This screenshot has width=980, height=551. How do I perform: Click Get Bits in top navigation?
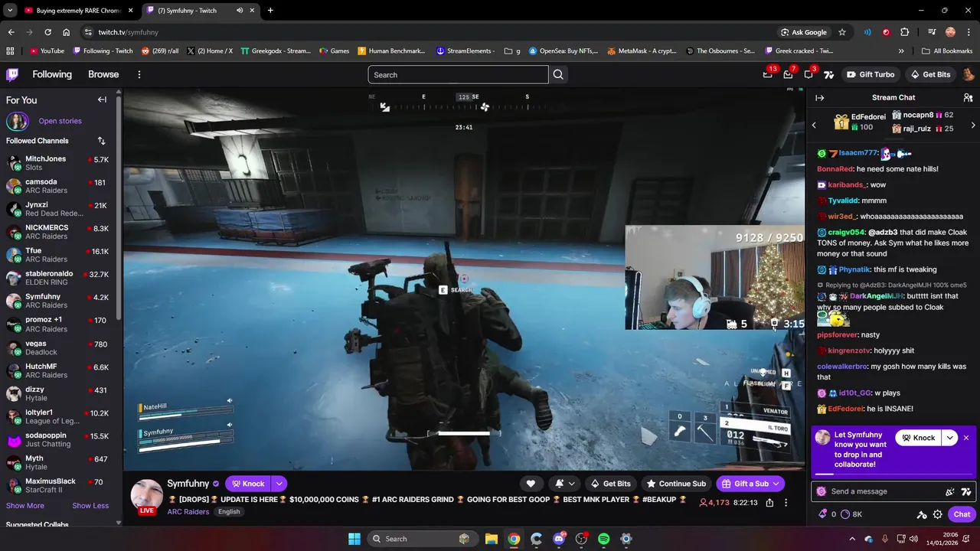pos(929,74)
